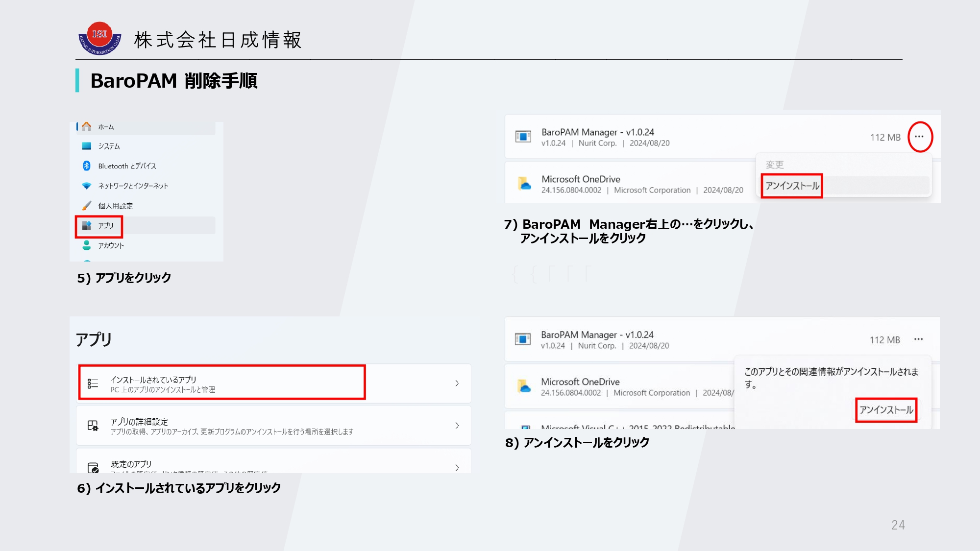Click the Accounts person icon
The width and height of the screenshot is (980, 551).
(x=87, y=245)
